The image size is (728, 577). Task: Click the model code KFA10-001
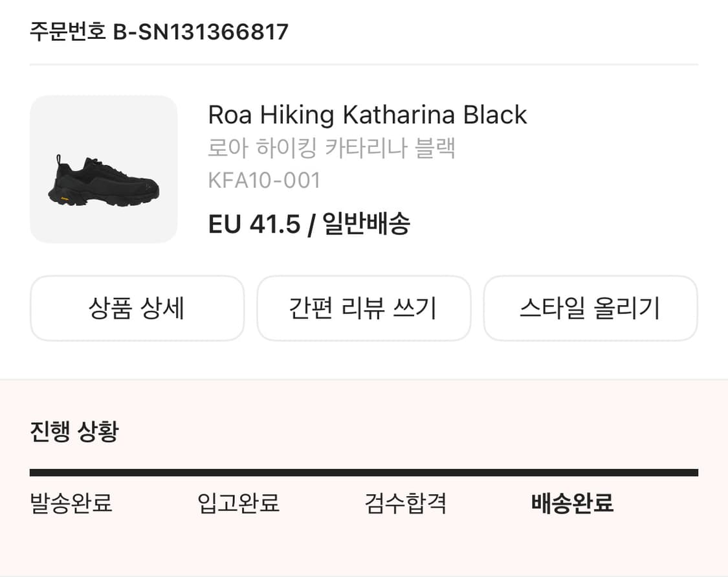click(264, 181)
